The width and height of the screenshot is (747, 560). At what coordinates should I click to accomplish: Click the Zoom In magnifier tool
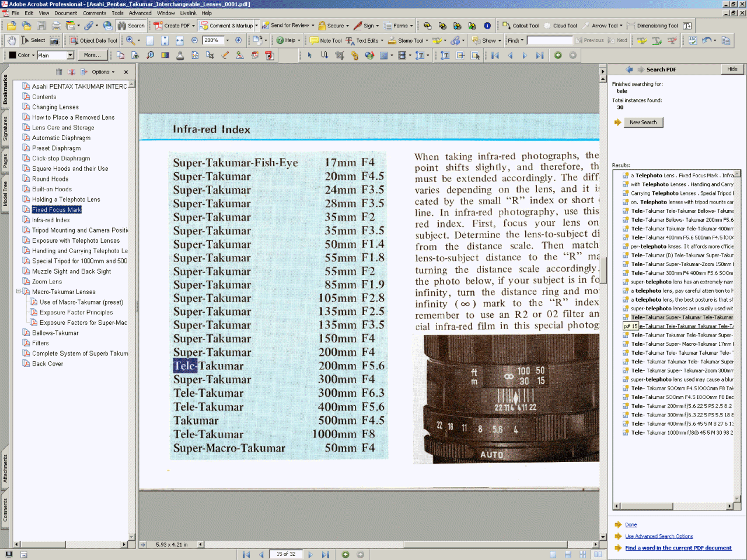130,40
